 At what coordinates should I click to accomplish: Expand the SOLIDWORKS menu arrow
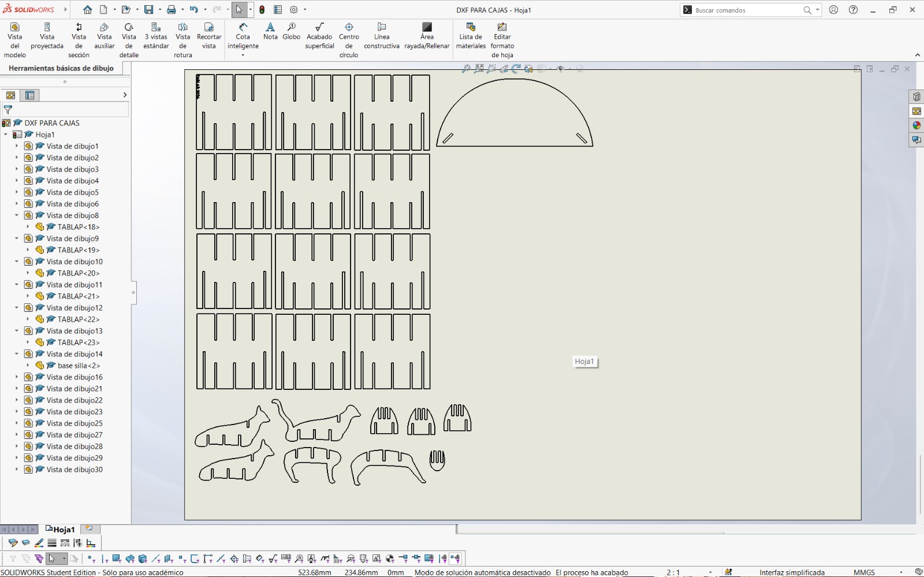point(65,10)
